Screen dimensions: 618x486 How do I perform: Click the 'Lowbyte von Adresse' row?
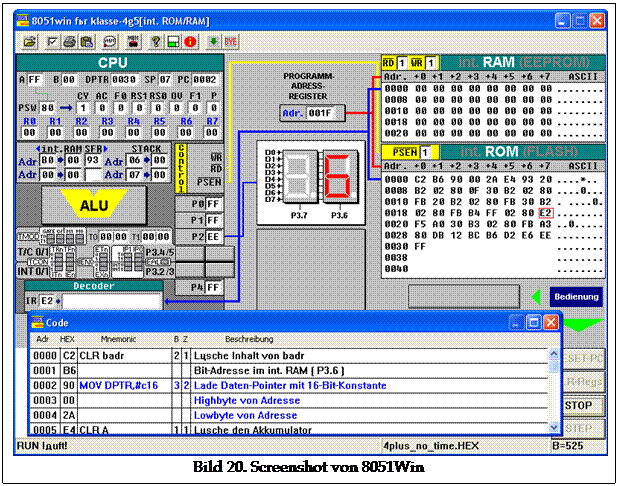pyautogui.click(x=289, y=415)
